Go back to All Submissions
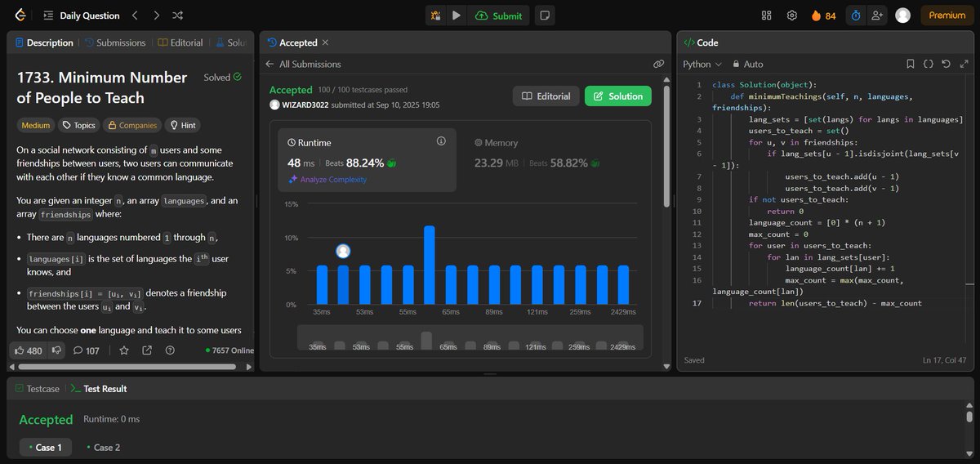The height and width of the screenshot is (464, 980). click(x=304, y=64)
